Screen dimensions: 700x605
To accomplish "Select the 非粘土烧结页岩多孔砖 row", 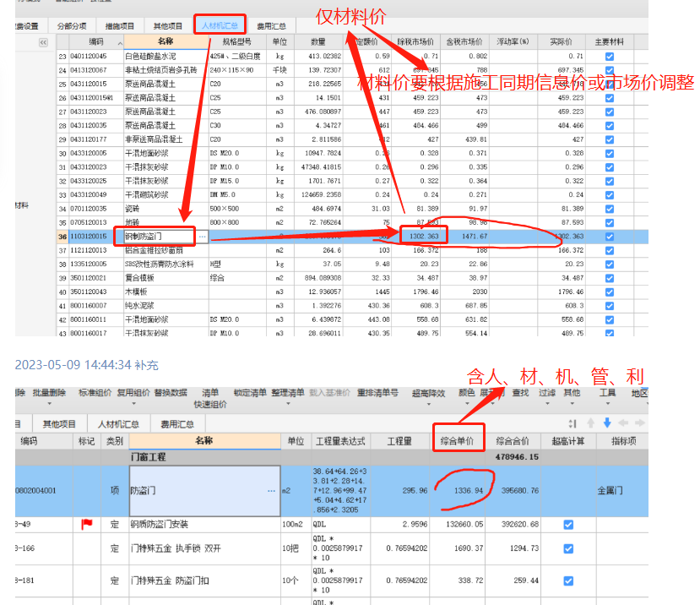I will click(x=352, y=70).
